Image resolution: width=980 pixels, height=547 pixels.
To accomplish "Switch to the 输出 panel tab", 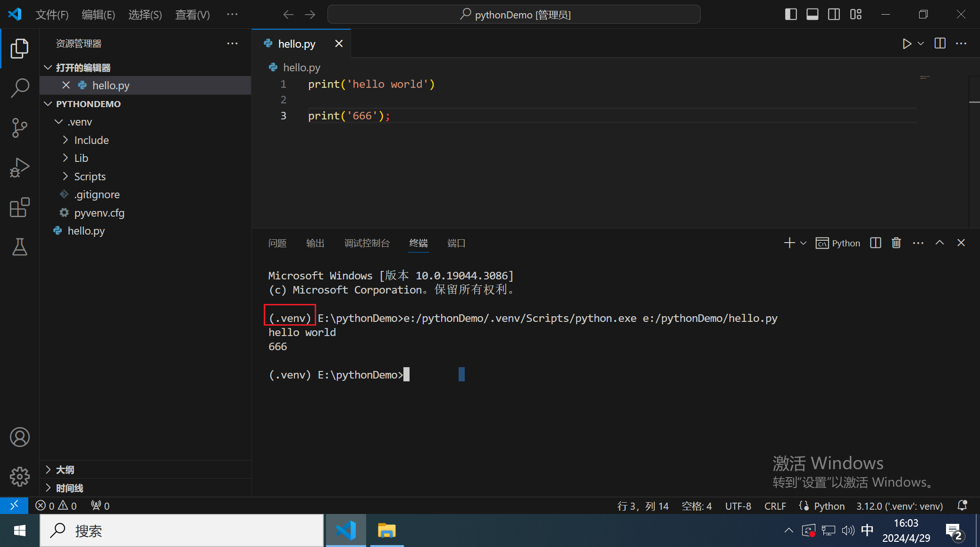I will pos(315,243).
